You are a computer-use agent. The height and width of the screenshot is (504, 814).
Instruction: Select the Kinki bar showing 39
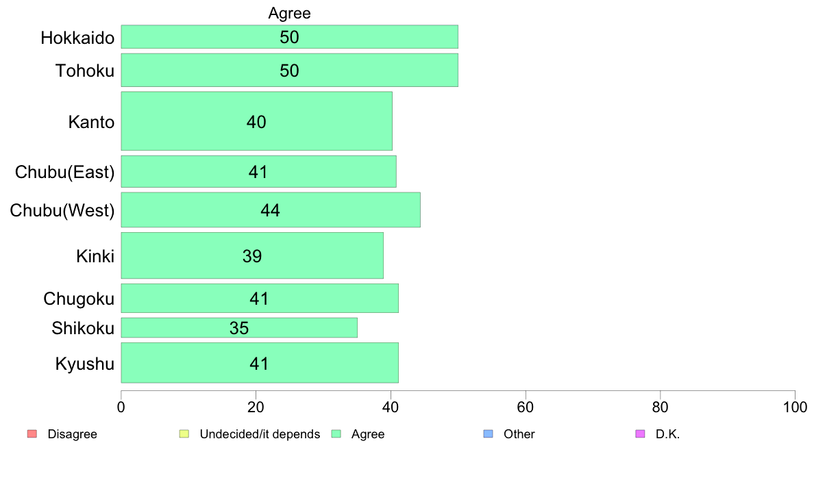(x=251, y=255)
